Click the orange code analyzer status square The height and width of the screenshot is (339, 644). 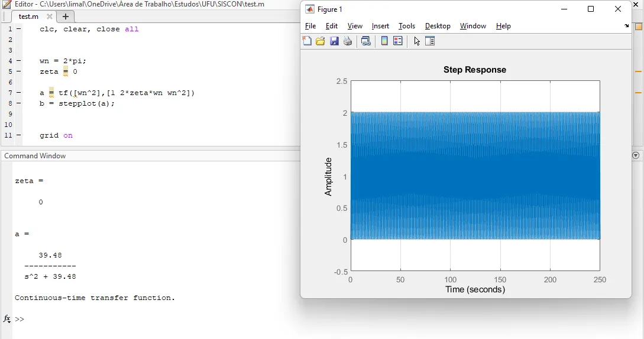click(x=639, y=27)
